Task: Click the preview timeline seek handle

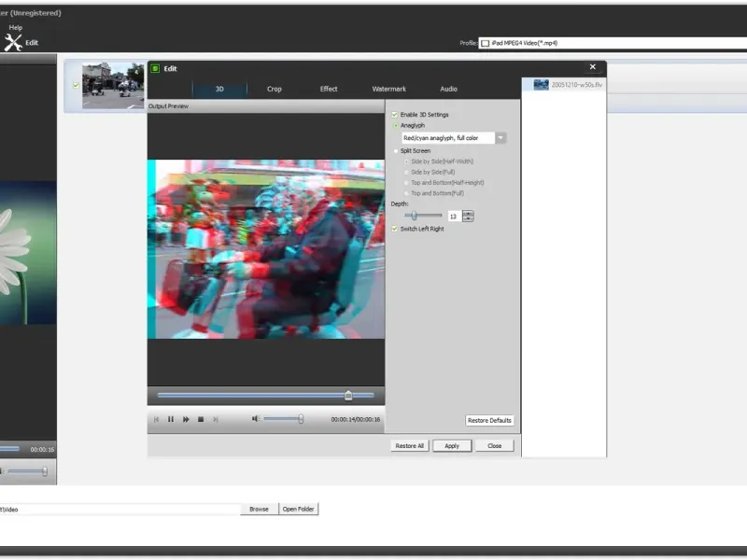Action: [x=348, y=395]
